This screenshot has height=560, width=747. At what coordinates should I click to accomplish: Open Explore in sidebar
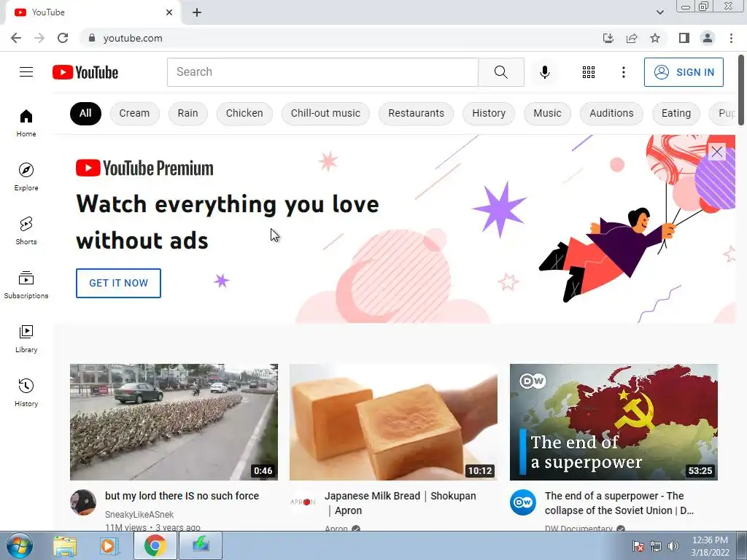[x=26, y=176]
